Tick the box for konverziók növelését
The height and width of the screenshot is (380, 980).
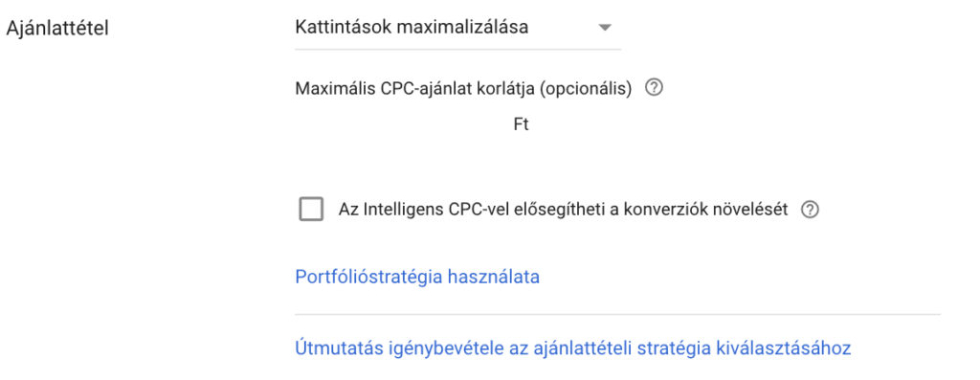click(311, 210)
